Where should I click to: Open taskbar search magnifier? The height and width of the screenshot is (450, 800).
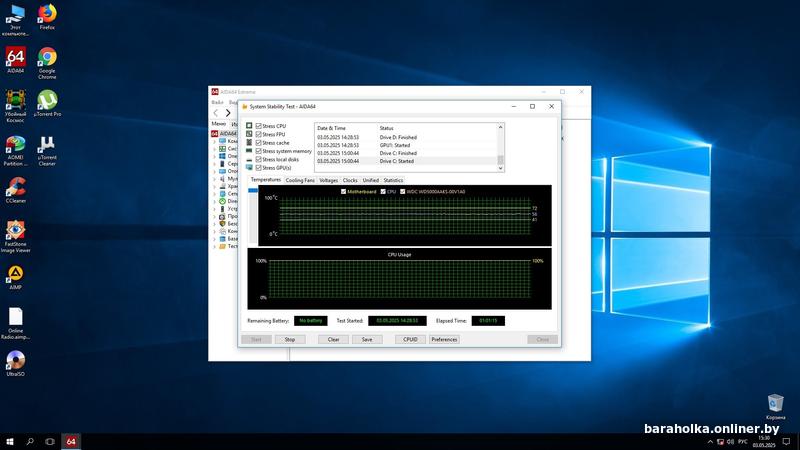tap(30, 441)
